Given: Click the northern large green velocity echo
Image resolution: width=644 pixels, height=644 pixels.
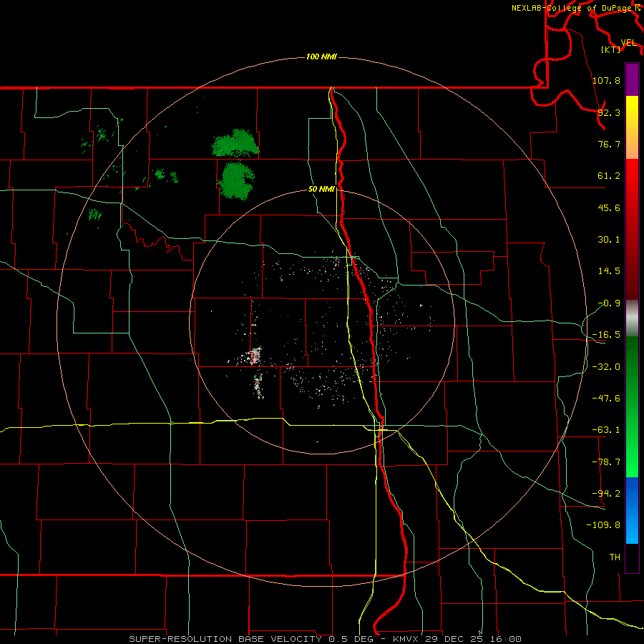Looking at the screenshot, I should tap(235, 144).
